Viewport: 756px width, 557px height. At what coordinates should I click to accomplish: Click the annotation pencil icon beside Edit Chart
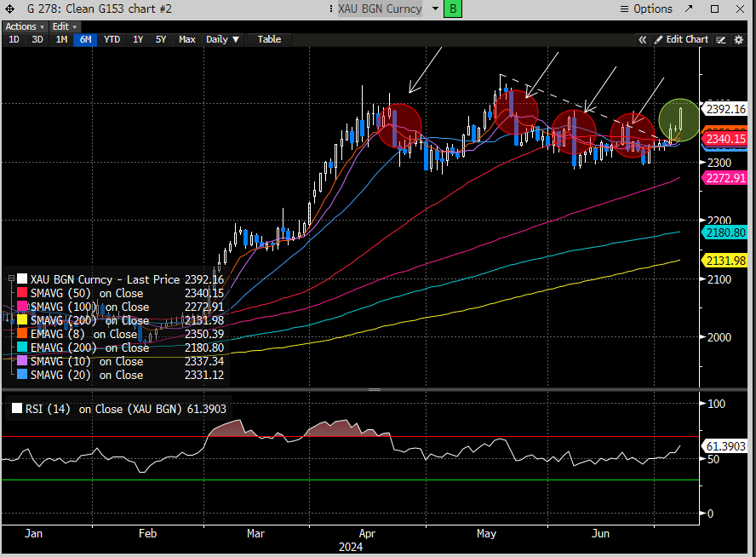click(720, 39)
